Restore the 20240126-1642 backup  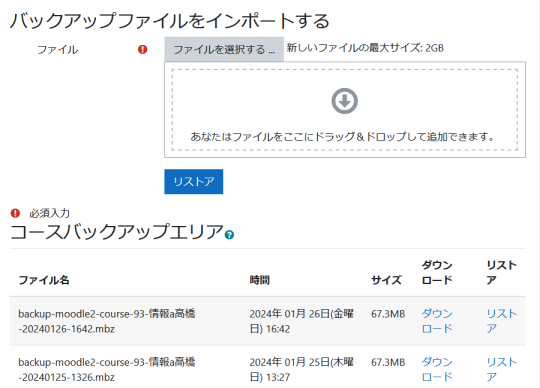coord(501,321)
